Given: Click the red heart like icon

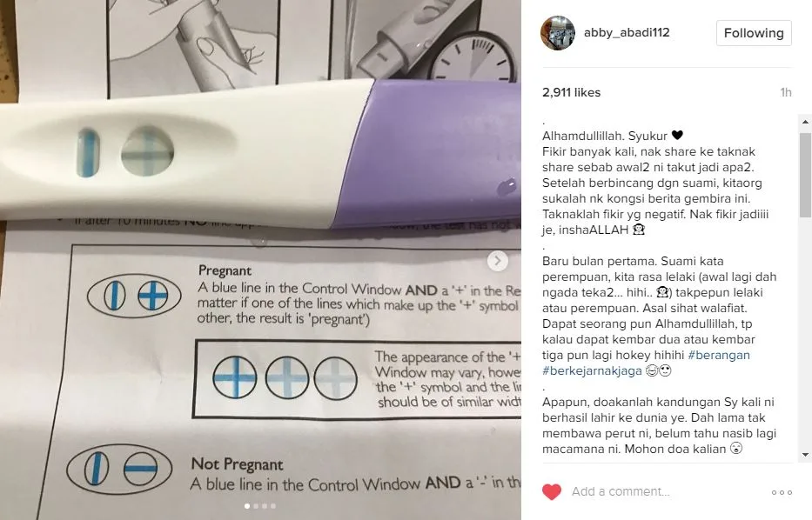Looking at the screenshot, I should point(552,491).
